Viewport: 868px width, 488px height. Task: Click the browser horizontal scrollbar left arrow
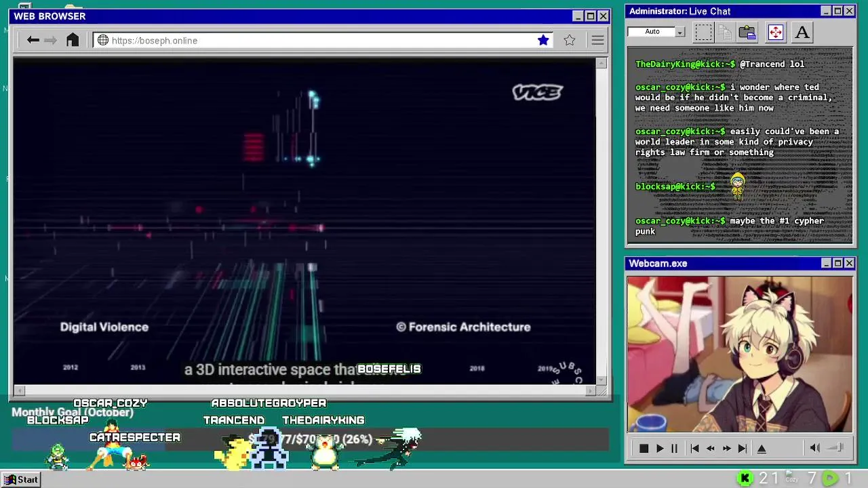[x=19, y=390]
